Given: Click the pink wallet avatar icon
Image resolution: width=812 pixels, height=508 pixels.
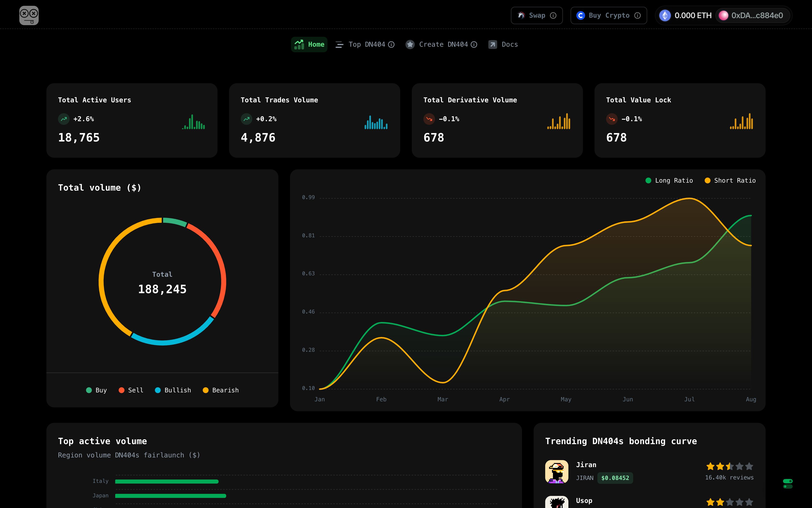Looking at the screenshot, I should click(x=723, y=15).
